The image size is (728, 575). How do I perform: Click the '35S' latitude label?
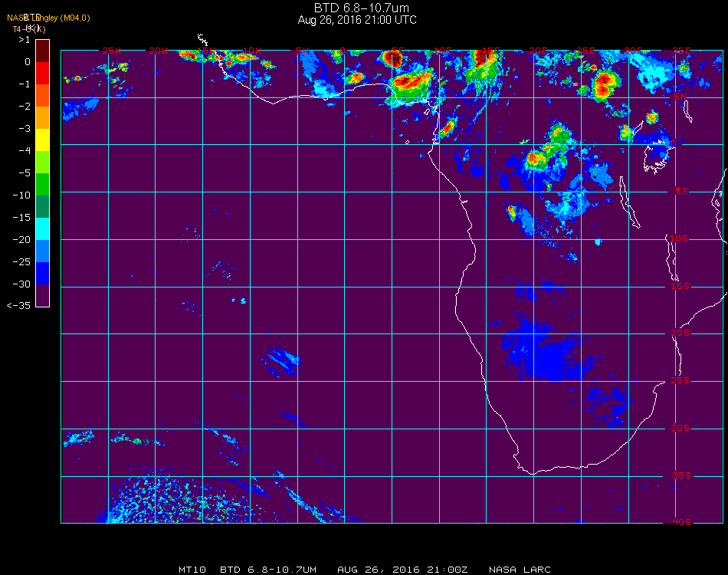point(681,475)
